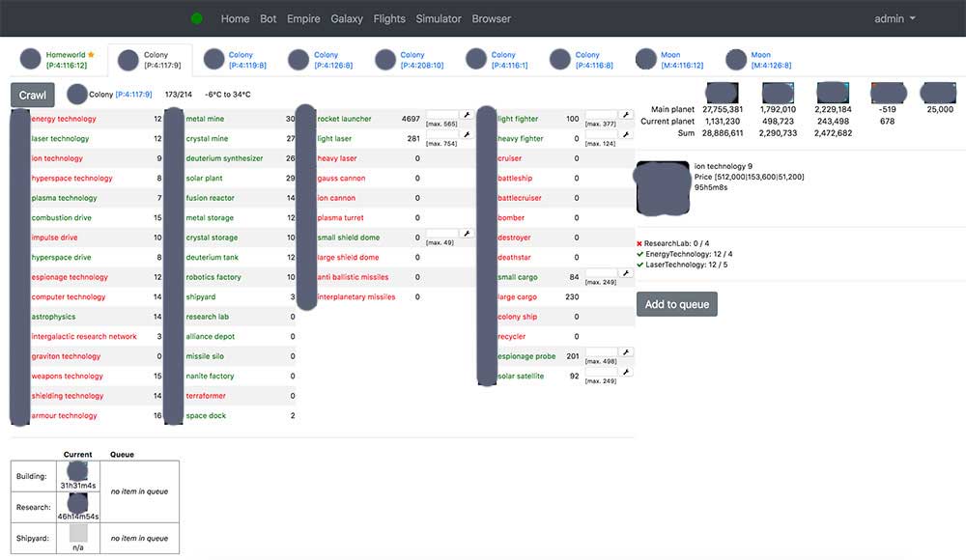This screenshot has width=966, height=560.
Task: Click the heavy fighter wrench icon
Action: pyautogui.click(x=625, y=134)
